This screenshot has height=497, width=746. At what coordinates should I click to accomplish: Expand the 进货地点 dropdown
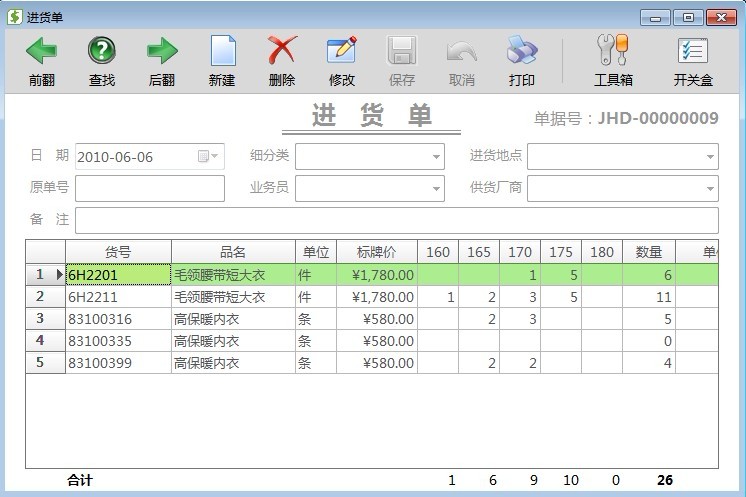(710, 156)
